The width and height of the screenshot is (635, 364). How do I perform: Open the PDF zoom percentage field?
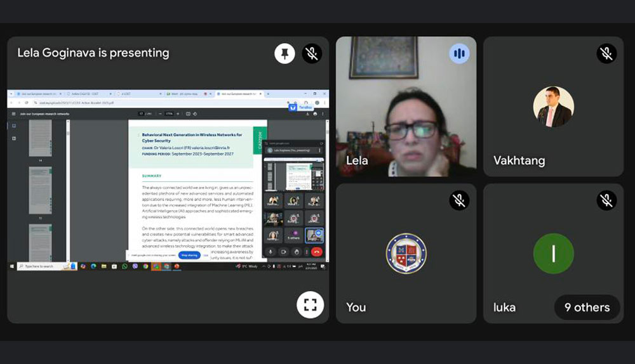point(169,114)
